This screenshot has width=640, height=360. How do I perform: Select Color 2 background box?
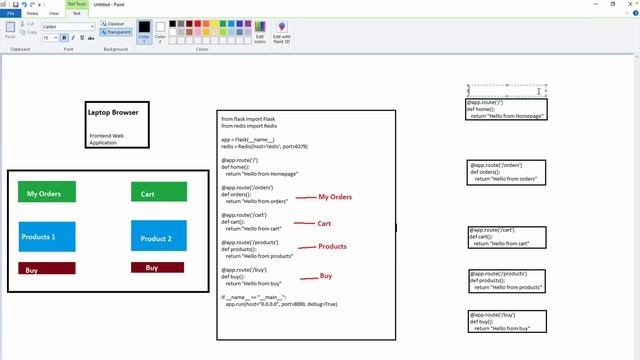tap(160, 31)
